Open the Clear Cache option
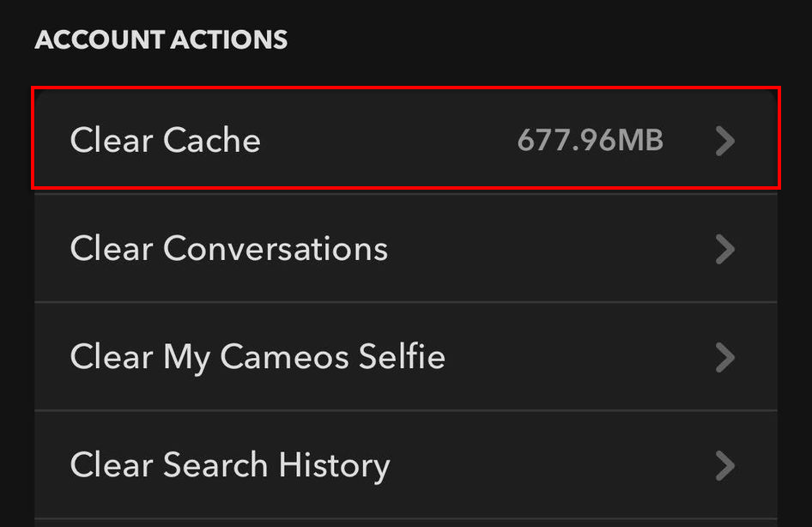This screenshot has width=812, height=527. pos(166,140)
